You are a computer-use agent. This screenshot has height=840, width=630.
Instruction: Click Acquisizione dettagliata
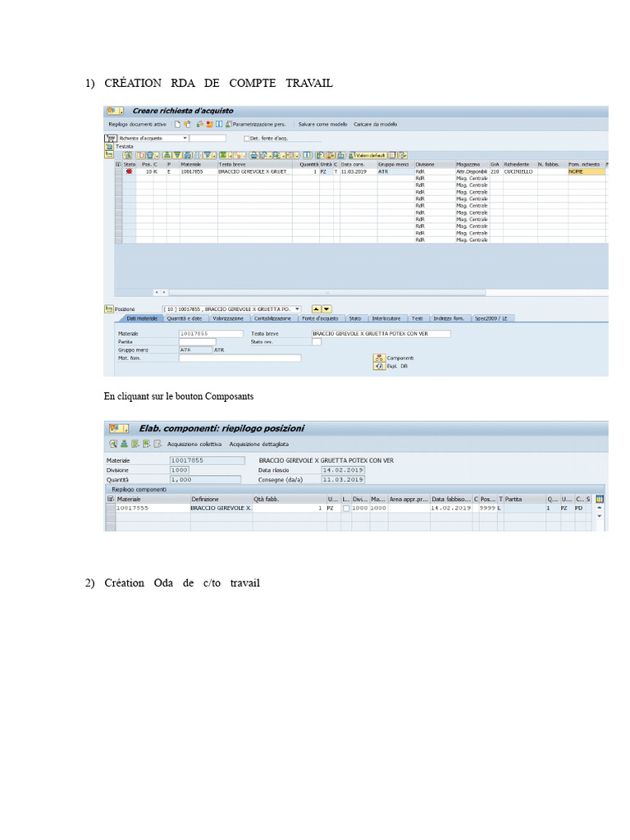click(x=258, y=444)
